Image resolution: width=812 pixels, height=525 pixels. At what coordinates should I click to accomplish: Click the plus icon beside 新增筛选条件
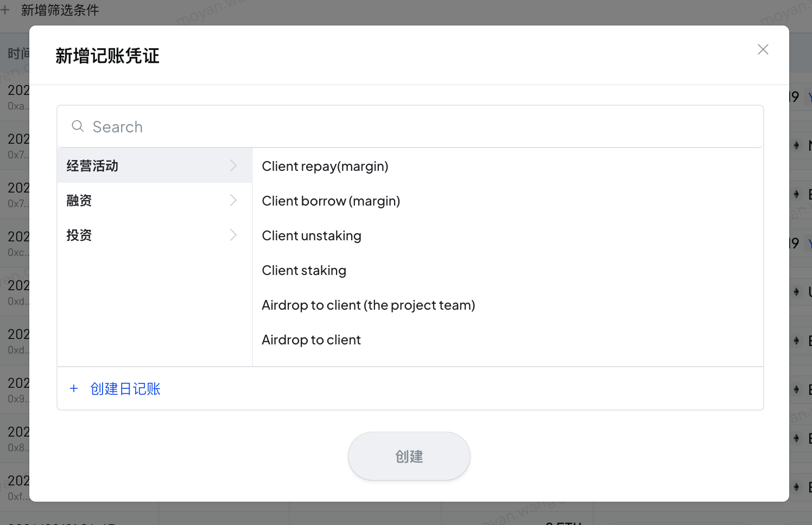pyautogui.click(x=5, y=10)
